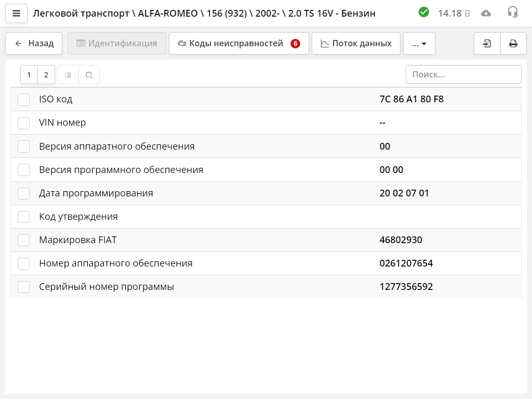The height and width of the screenshot is (399, 532).
Task: Select the Маркировка FIAT checkbox
Action: pyautogui.click(x=24, y=240)
